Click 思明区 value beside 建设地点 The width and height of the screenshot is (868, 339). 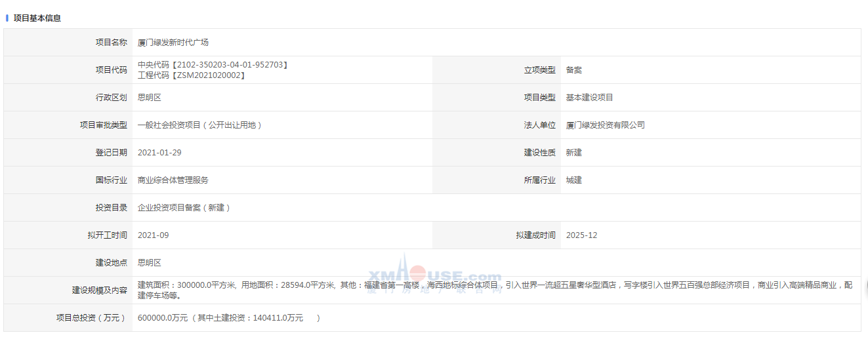[x=150, y=262]
